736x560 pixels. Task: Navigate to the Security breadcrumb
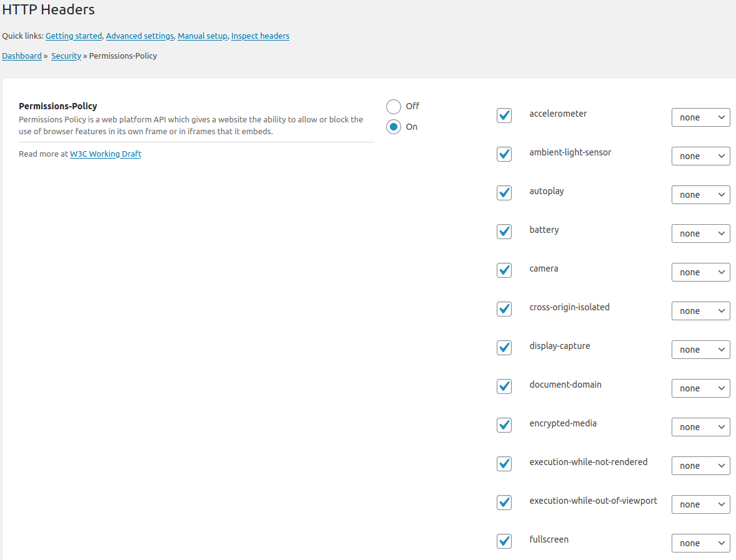pyautogui.click(x=66, y=56)
